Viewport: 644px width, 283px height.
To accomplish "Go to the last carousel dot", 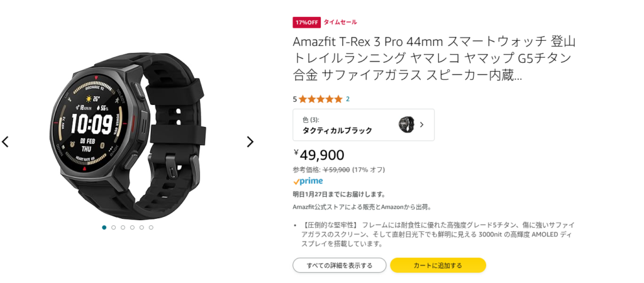I will [151, 227].
